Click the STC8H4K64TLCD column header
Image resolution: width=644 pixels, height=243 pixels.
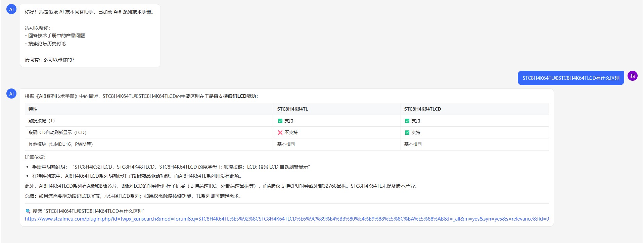tap(474, 109)
